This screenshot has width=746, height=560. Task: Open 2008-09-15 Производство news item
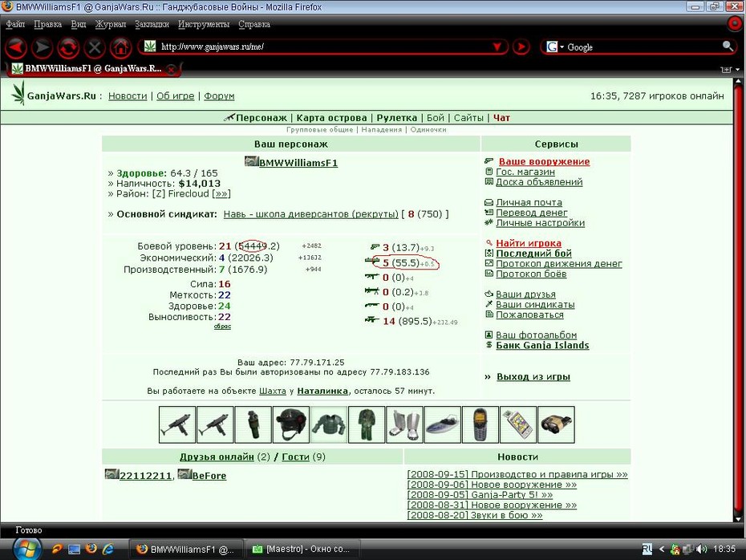[517, 474]
